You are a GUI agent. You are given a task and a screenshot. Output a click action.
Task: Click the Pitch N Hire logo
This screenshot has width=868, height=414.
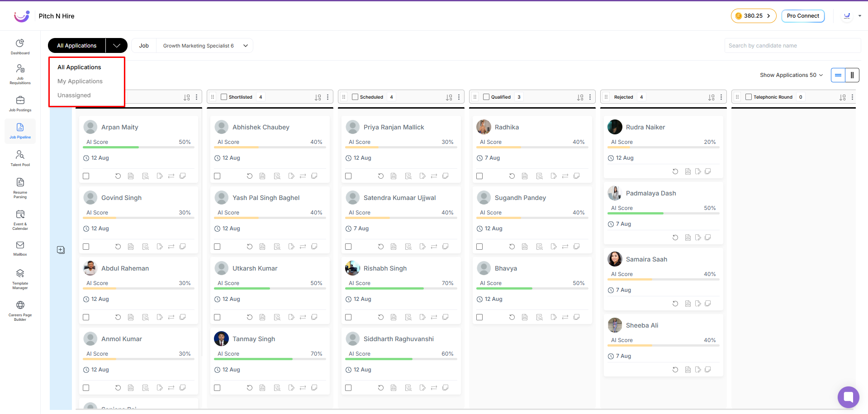pos(22,16)
